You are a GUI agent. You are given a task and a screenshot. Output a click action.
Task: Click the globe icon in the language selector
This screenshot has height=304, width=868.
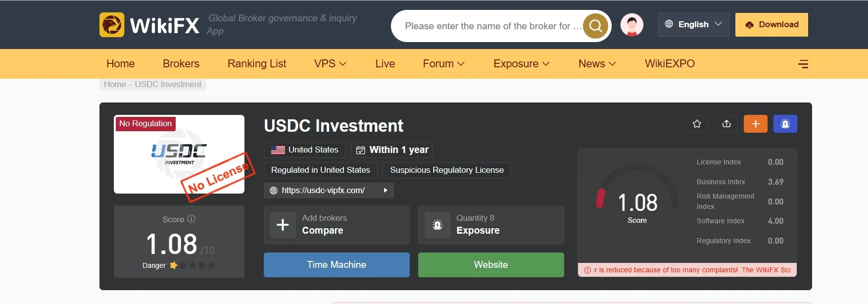[x=669, y=24]
